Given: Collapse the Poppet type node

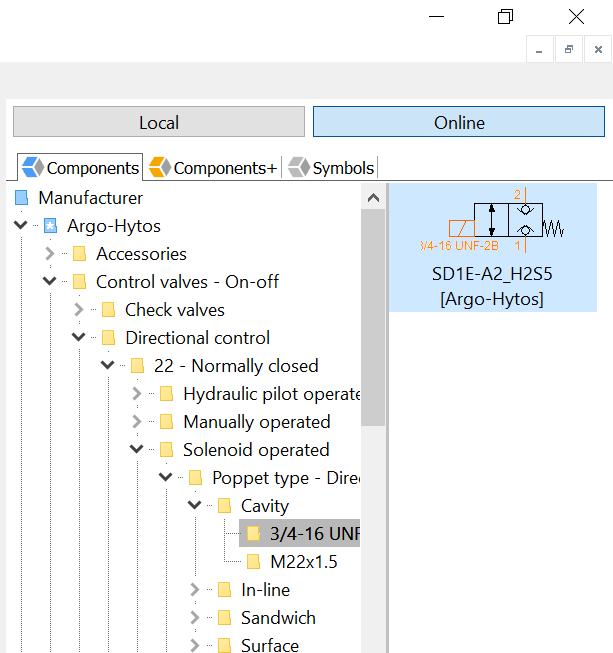Looking at the screenshot, I should [166, 477].
